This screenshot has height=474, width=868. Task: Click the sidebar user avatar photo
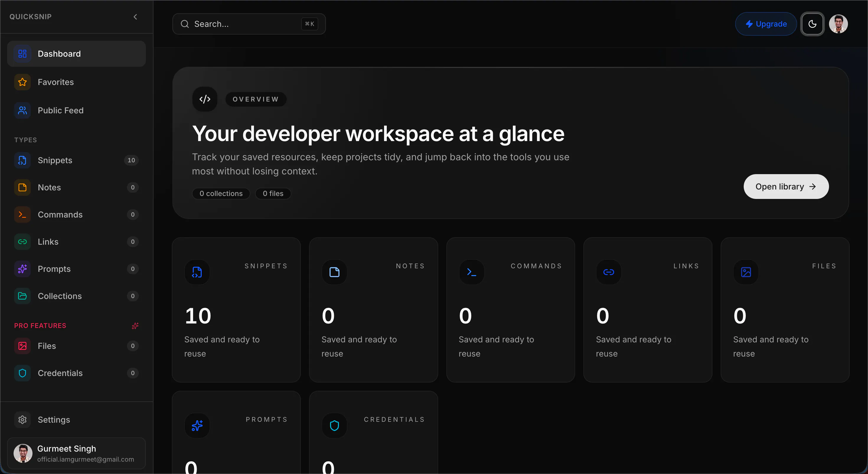point(23,453)
